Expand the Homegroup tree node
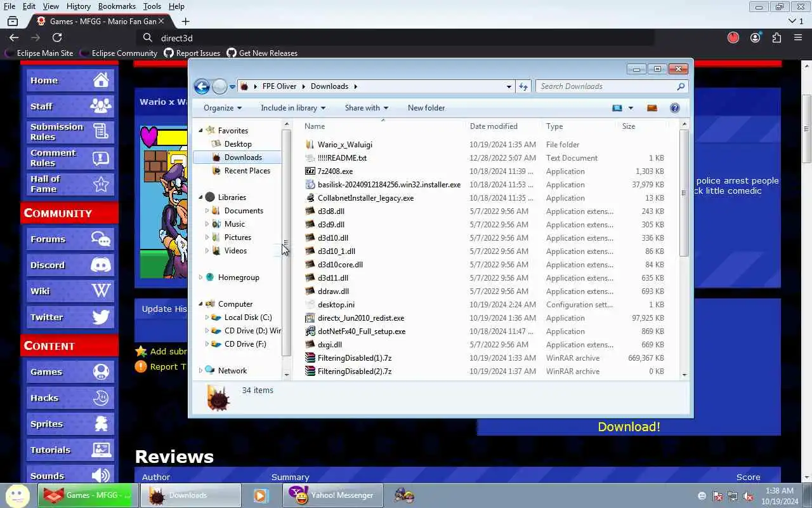 coord(201,277)
